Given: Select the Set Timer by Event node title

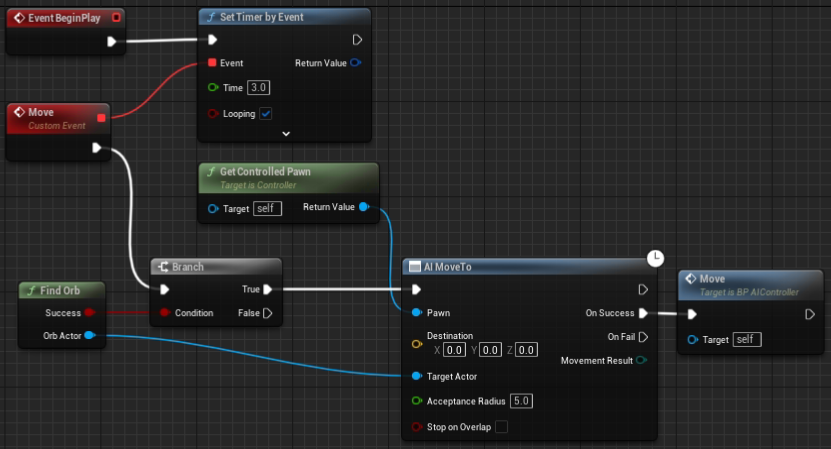Looking at the screenshot, I should point(262,17).
